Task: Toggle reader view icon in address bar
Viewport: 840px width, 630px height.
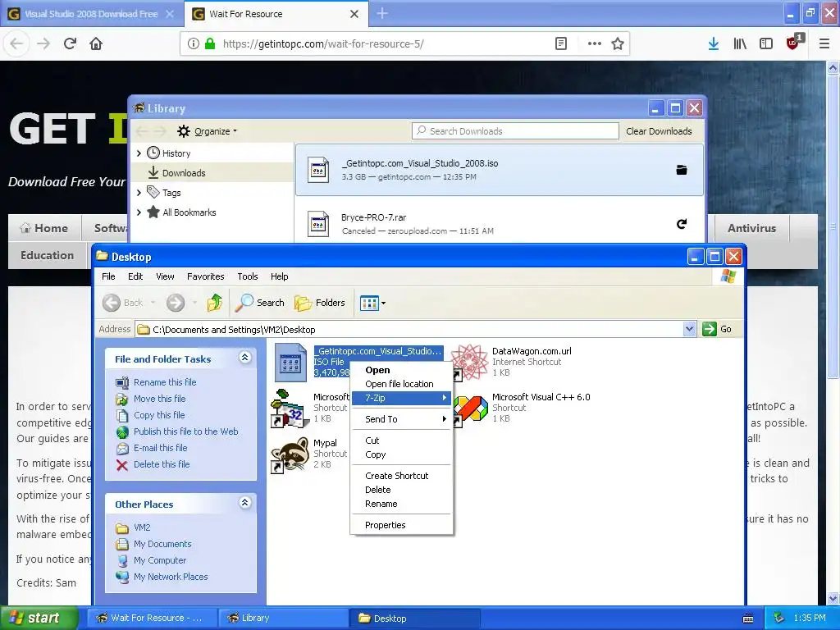Action: 561,44
